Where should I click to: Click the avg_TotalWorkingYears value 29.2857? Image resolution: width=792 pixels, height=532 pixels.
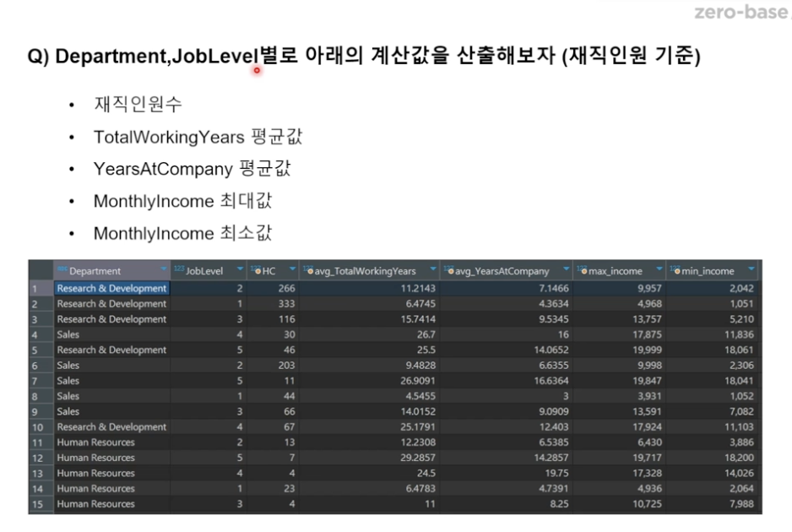(418, 458)
